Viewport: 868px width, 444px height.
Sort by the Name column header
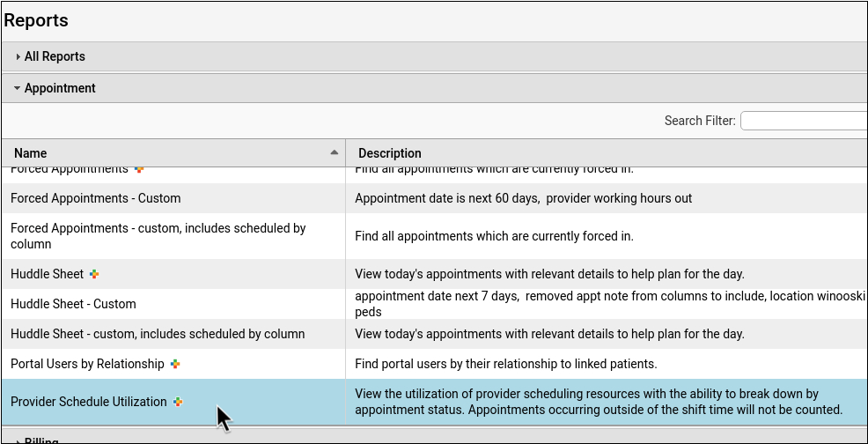click(31, 153)
